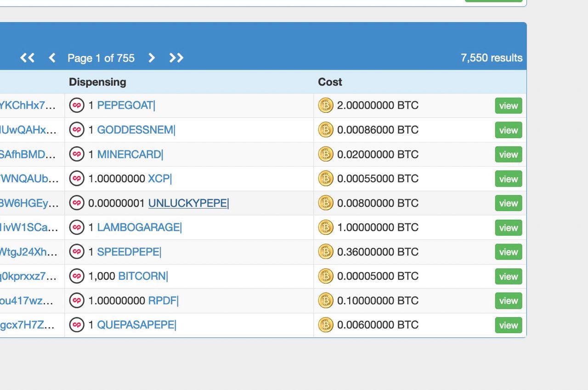
Task: Open the address link ou417wz
Action: point(27,301)
